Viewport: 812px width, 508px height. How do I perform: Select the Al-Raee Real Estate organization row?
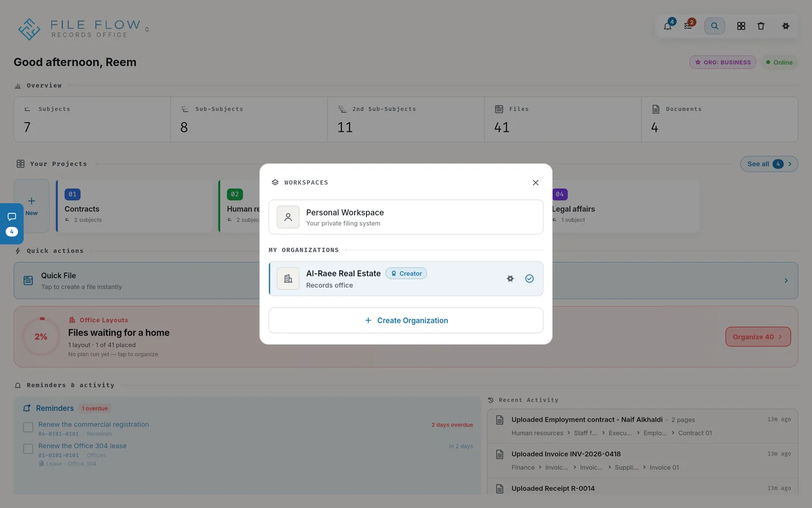pos(406,278)
